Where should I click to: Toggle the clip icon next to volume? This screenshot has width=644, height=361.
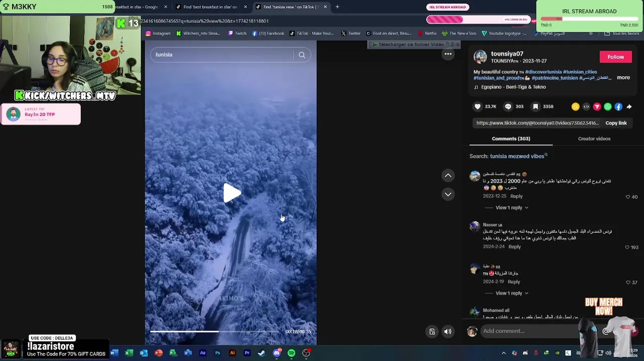432,331
